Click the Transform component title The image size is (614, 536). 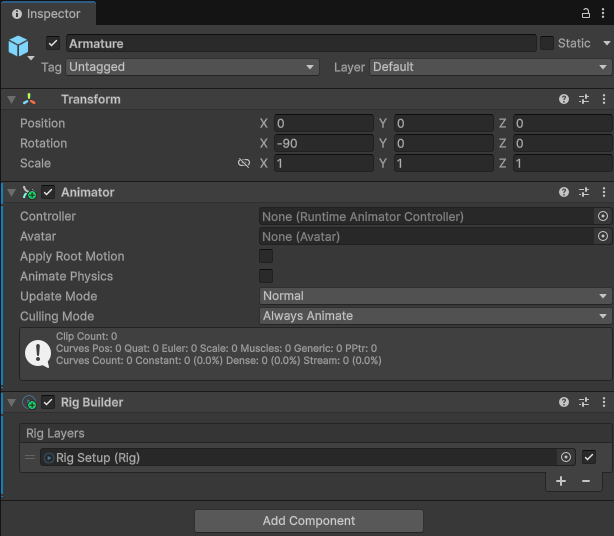pyautogui.click(x=91, y=99)
